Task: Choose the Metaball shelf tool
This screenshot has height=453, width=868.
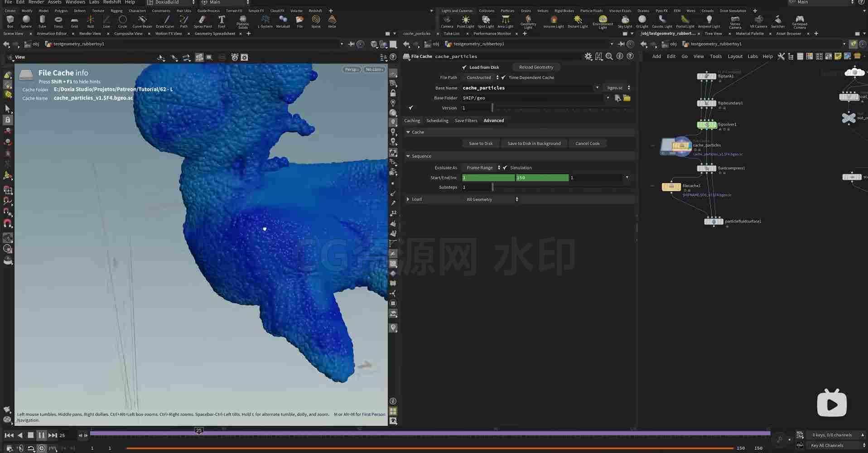Action: coord(283,21)
